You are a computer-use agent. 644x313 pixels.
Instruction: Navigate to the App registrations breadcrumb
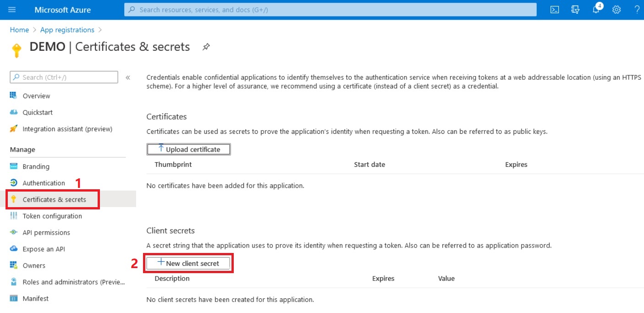click(x=67, y=30)
